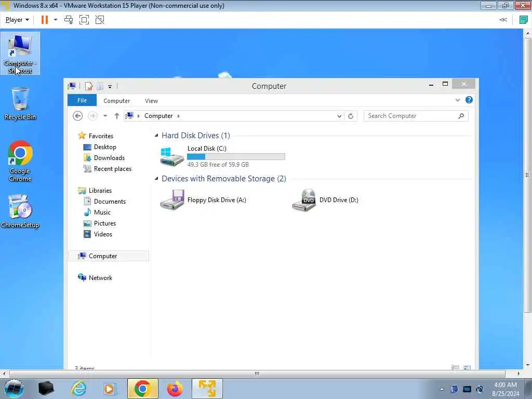Open the Music library
The image size is (532, 399).
click(x=102, y=212)
